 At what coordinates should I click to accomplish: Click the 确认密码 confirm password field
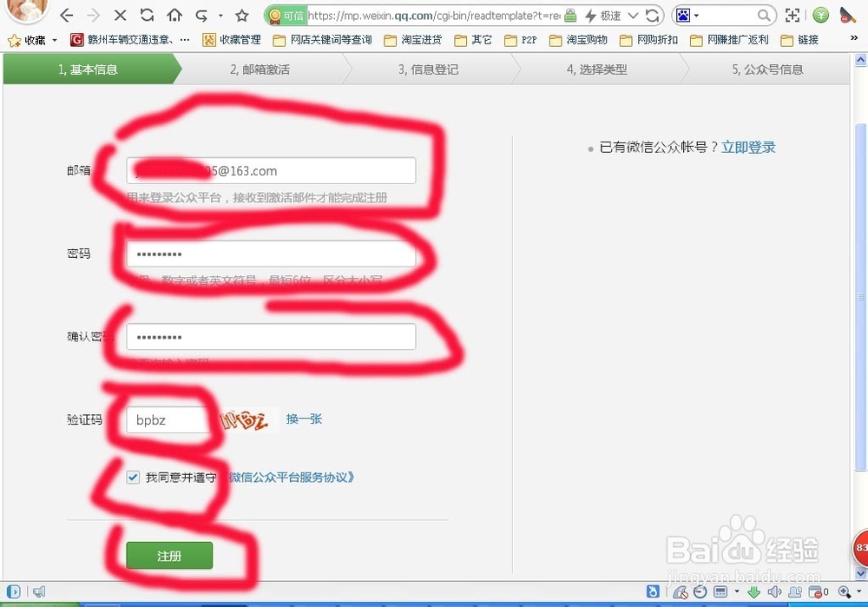click(271, 337)
